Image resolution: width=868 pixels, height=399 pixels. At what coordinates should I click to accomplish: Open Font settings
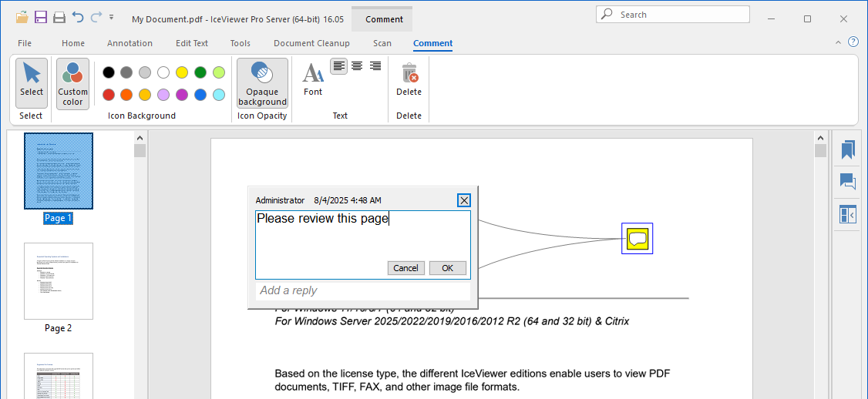coord(313,80)
